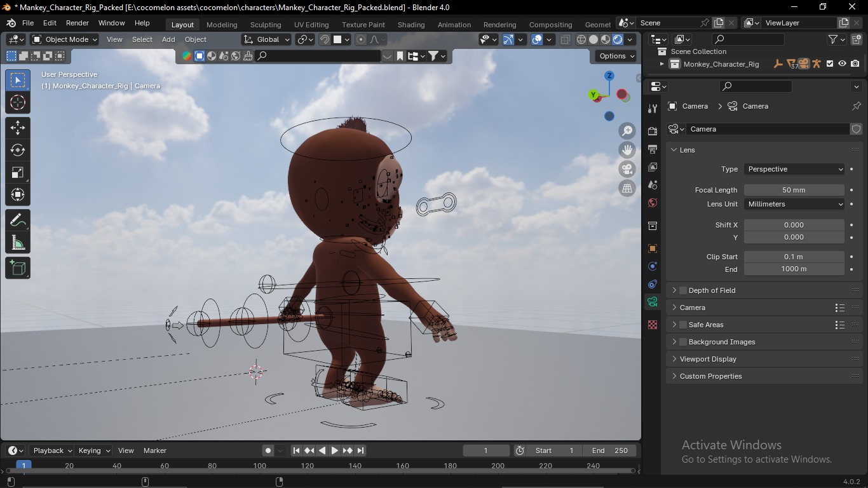Open the Object Constraints properties tab
The height and width of the screenshot is (488, 868).
coord(653,284)
